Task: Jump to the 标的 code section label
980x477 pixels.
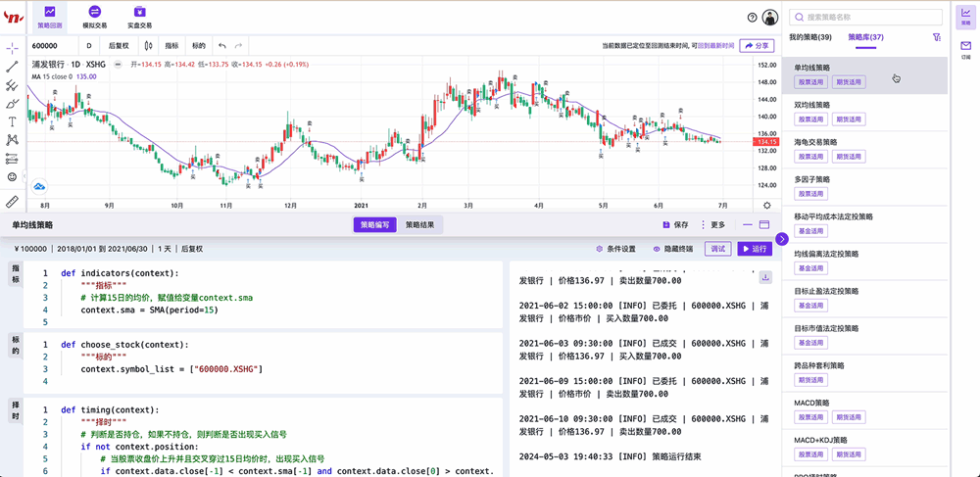Action: click(17, 347)
